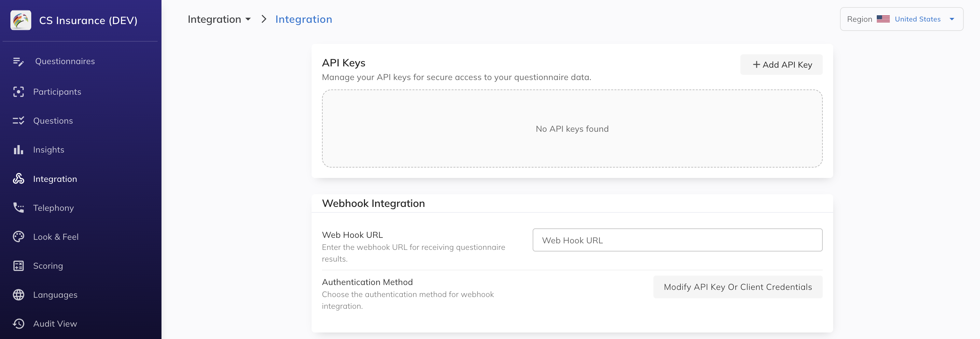This screenshot has width=980, height=339.
Task: Click the Participants focus icon in sidebar
Action: tap(18, 92)
